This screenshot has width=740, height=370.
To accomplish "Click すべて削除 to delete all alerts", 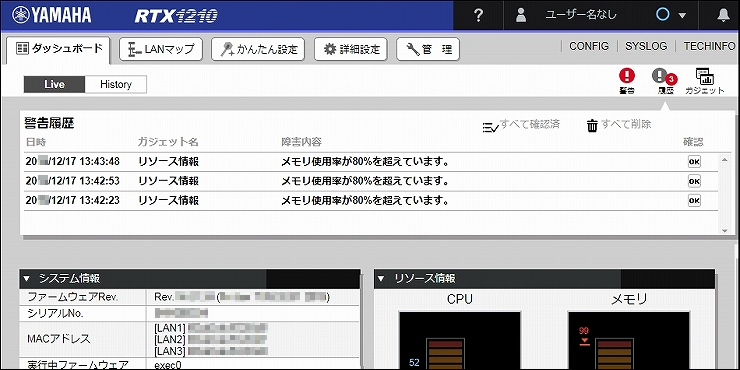I will point(619,126).
